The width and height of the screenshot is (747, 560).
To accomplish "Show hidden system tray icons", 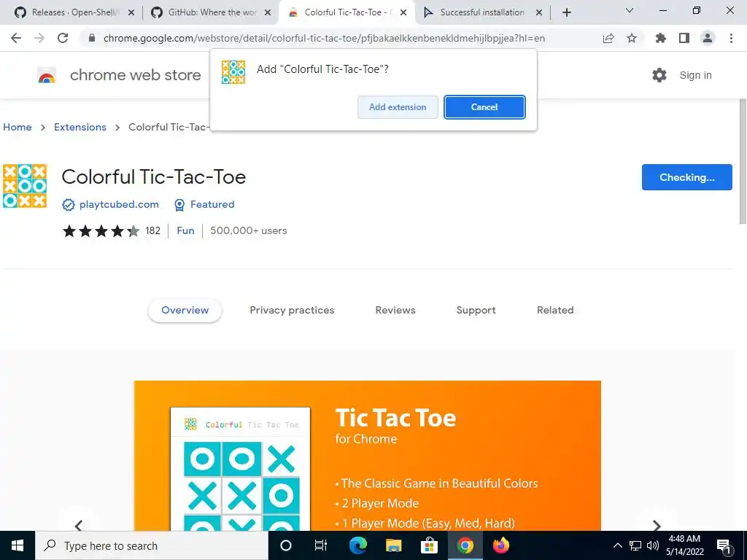I will 617,545.
